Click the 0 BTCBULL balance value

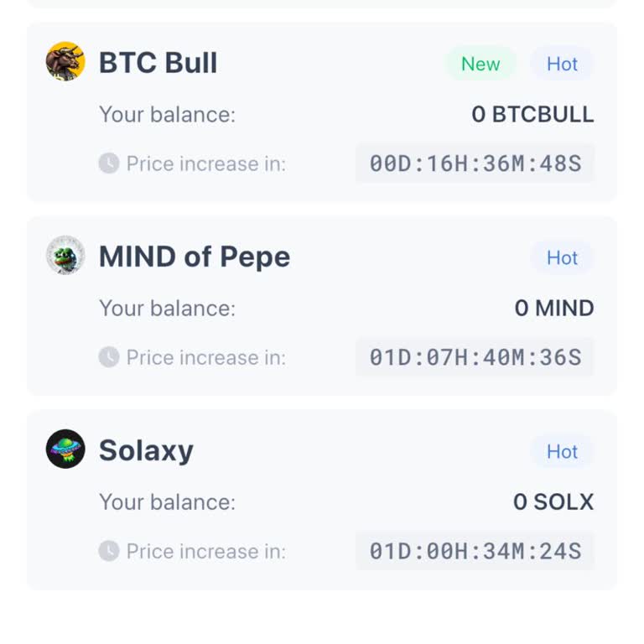[532, 114]
